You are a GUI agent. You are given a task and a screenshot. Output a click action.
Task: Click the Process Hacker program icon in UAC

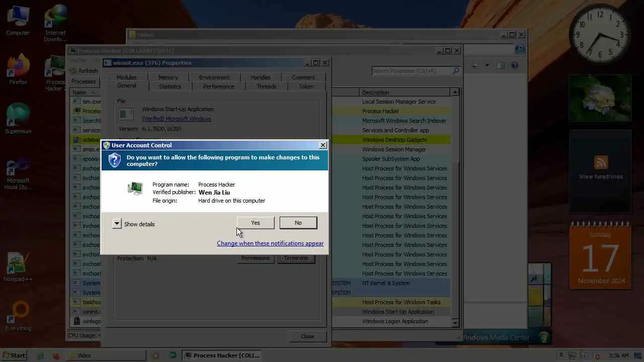135,189
